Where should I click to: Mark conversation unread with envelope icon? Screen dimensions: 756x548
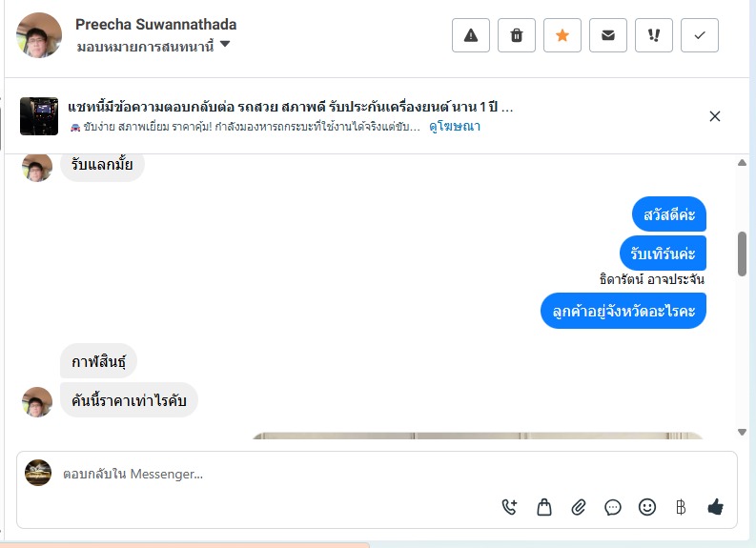(608, 35)
